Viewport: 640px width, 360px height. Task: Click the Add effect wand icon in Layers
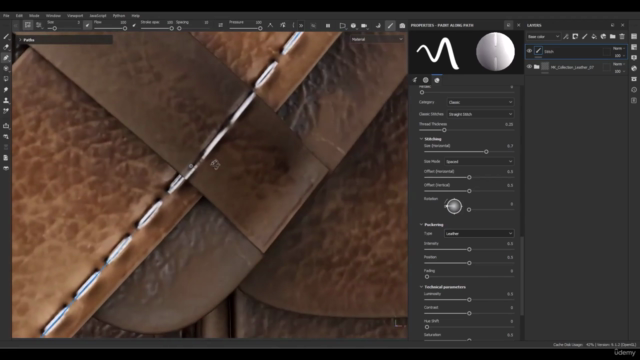pyautogui.click(x=566, y=37)
